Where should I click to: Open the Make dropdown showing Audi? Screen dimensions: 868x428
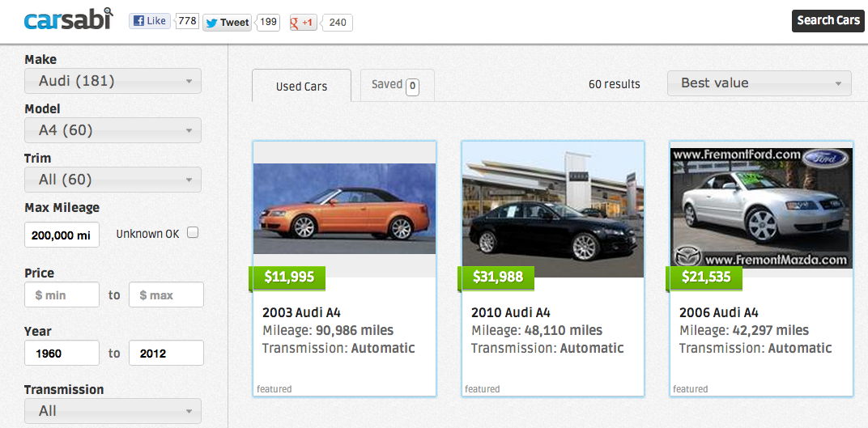[x=113, y=81]
